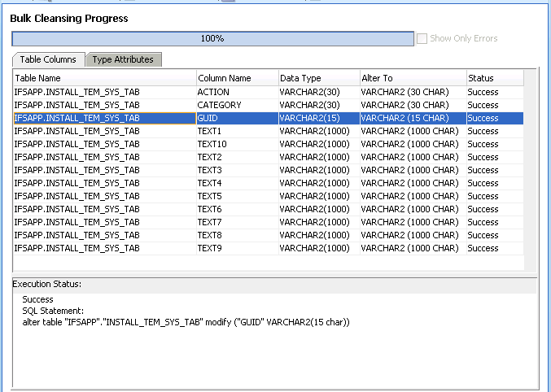Screen dimensions: 551x392
Task: Select the ACTION column row
Action: coord(213,92)
